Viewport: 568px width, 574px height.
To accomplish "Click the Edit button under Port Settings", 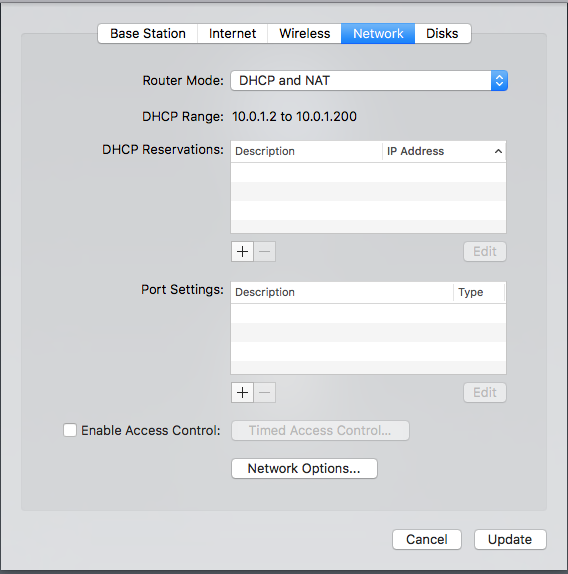I will pos(485,392).
